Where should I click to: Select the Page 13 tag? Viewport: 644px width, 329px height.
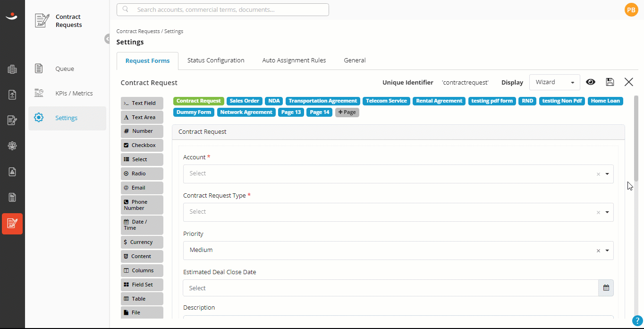(x=291, y=113)
